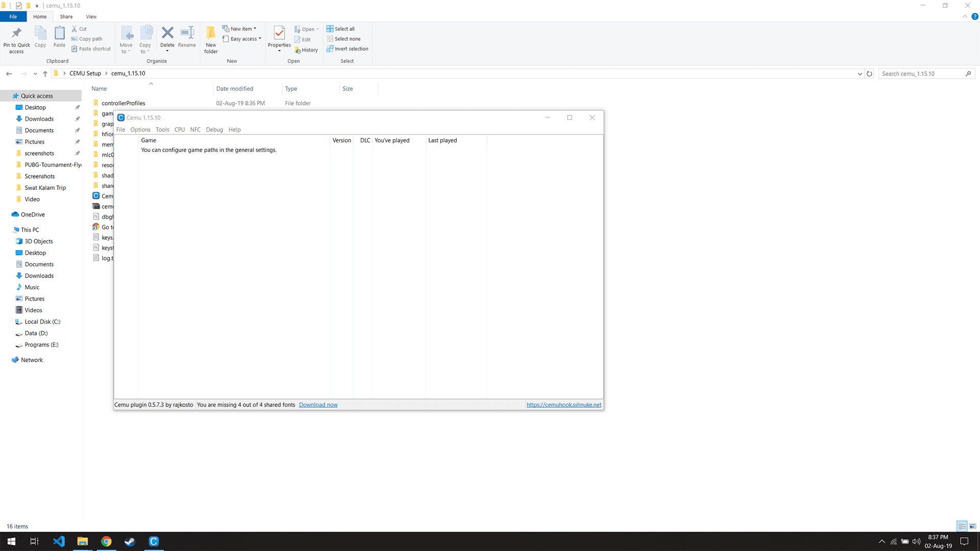Open the Cemu icon in the taskbar
The width and height of the screenshot is (980, 551).
point(154,541)
